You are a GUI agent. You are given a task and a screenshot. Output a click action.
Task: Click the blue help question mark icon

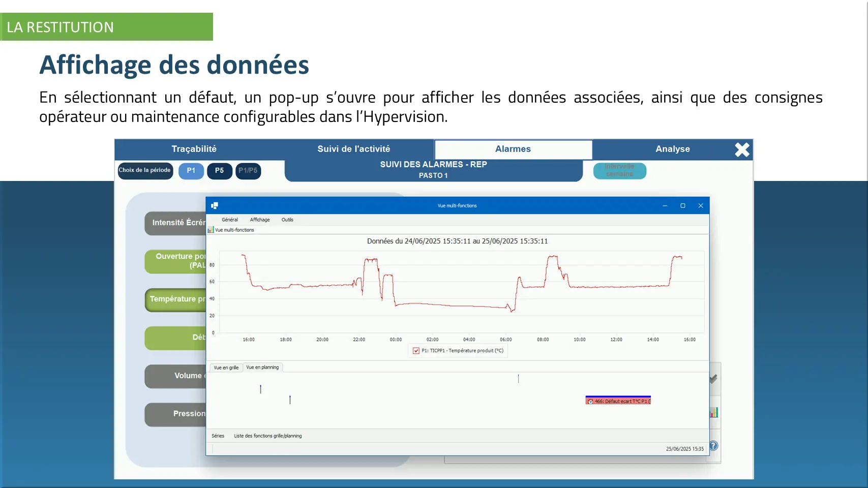tap(713, 446)
